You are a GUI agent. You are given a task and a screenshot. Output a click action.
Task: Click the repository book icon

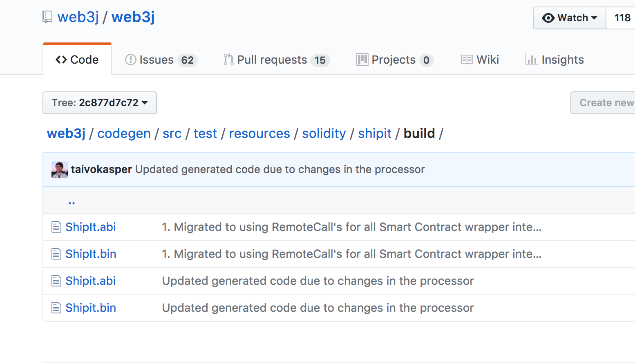47,17
